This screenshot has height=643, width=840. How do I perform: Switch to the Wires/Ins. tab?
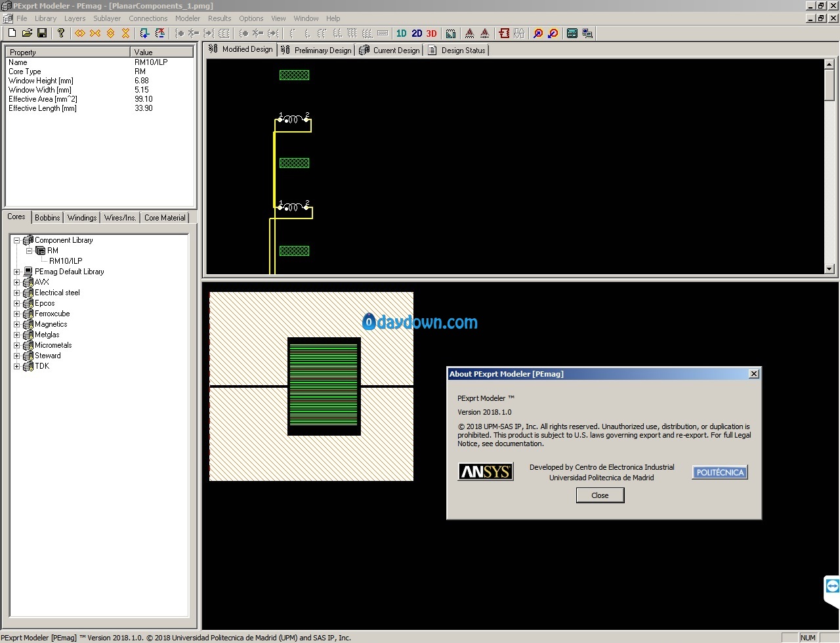(x=120, y=218)
